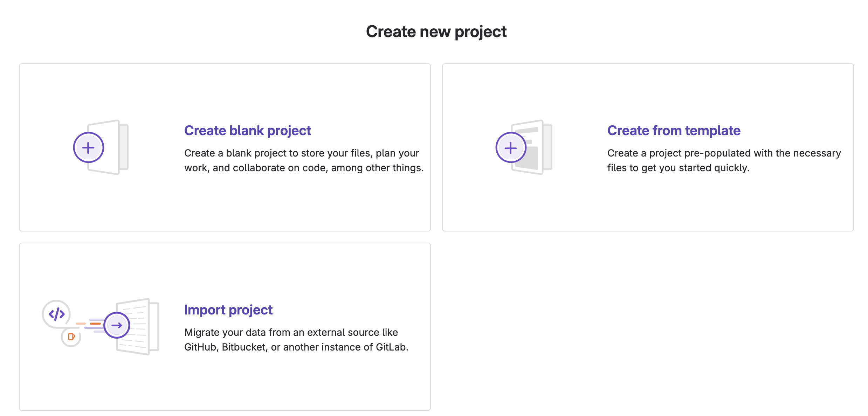868x416 pixels.
Task: Click the Create new project heading
Action: (x=436, y=32)
